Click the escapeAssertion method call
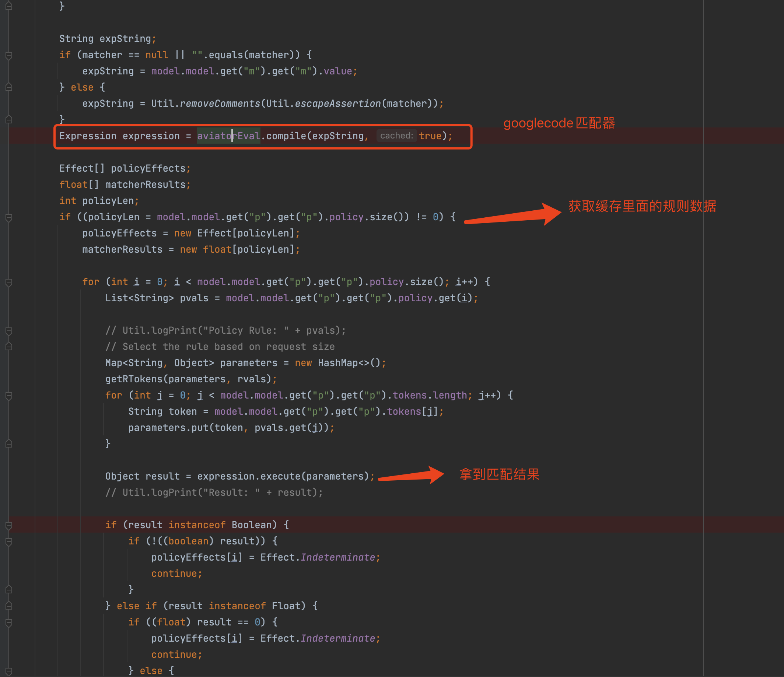This screenshot has height=677, width=784. click(337, 104)
